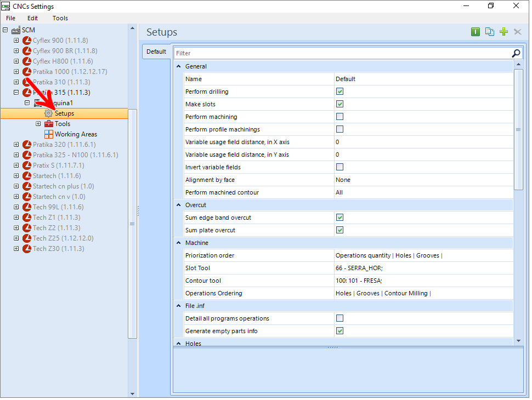Click the Startech cn plus machine icon

pyautogui.click(x=27, y=186)
